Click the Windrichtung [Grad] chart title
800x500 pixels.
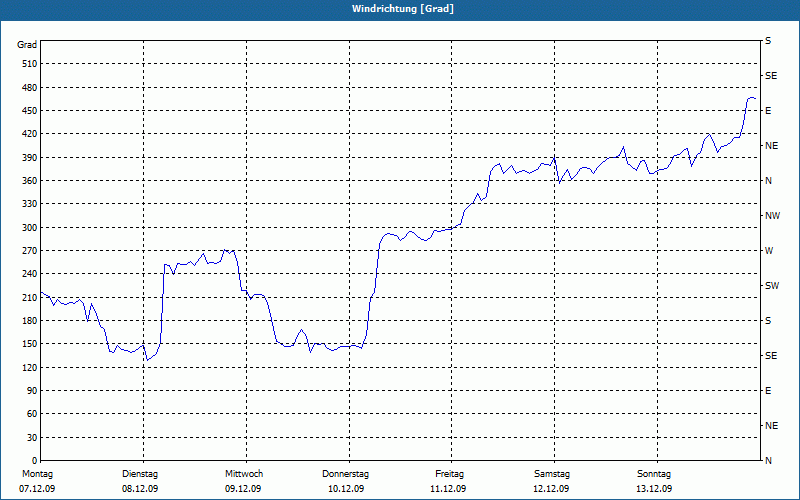click(x=403, y=9)
